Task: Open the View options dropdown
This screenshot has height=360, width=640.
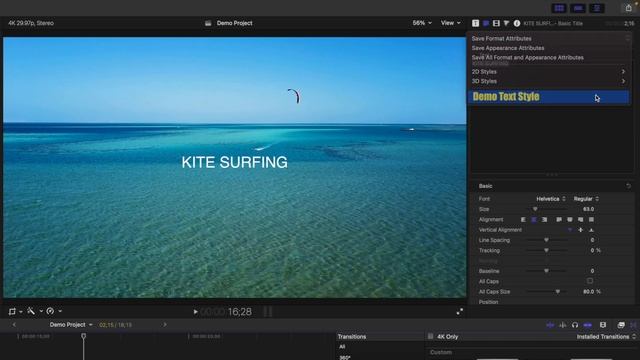Action: [450, 23]
